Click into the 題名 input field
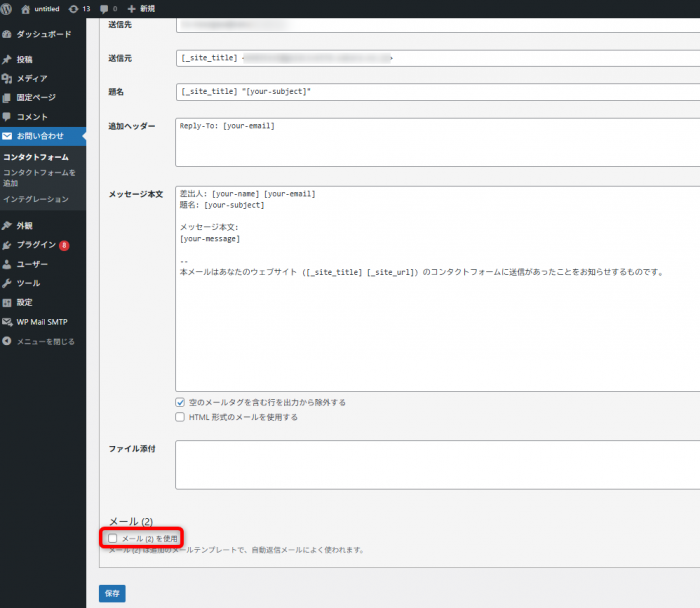This screenshot has width=700, height=608. pos(436,92)
